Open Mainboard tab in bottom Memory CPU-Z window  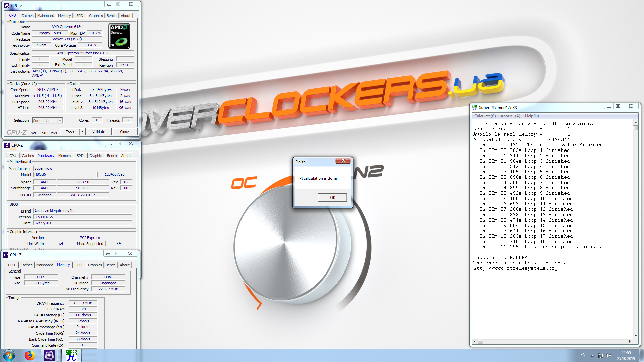pyautogui.click(x=45, y=265)
